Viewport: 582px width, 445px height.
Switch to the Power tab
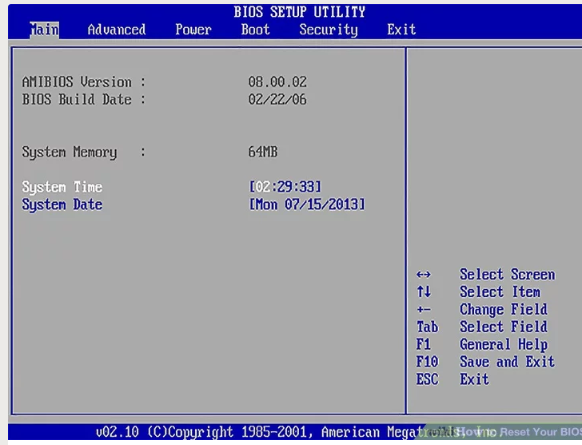click(x=193, y=29)
